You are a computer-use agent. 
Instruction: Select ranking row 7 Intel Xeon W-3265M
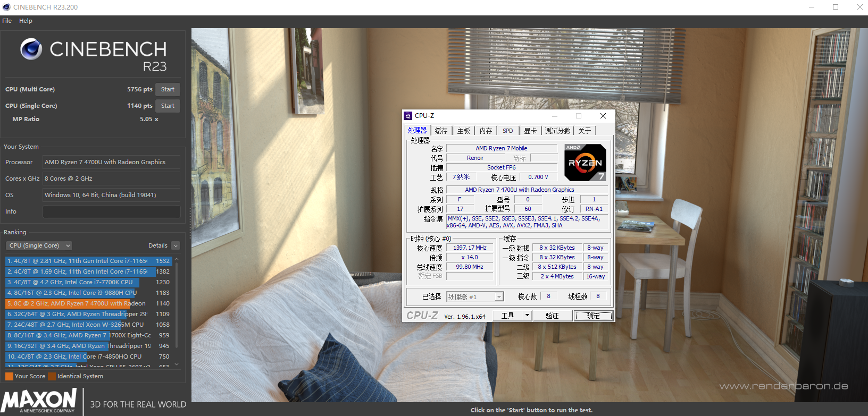click(x=88, y=325)
